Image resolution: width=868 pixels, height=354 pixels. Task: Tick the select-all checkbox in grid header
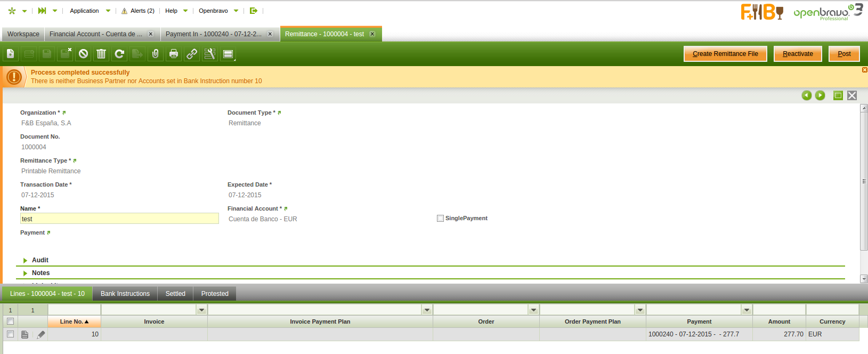tap(10, 321)
